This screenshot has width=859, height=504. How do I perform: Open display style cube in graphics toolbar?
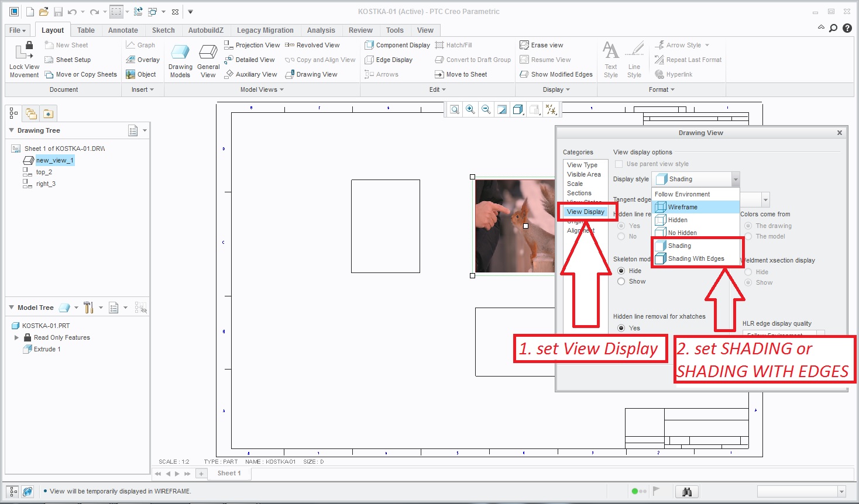pyautogui.click(x=518, y=109)
